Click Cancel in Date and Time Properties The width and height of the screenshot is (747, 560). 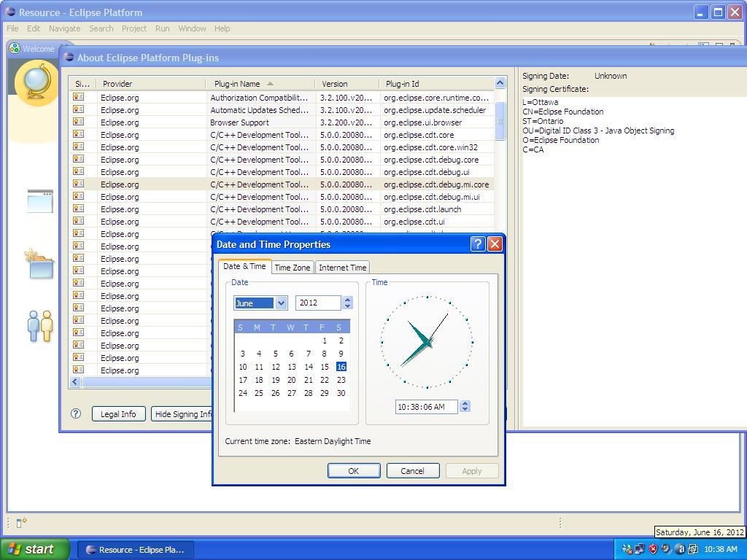(413, 471)
